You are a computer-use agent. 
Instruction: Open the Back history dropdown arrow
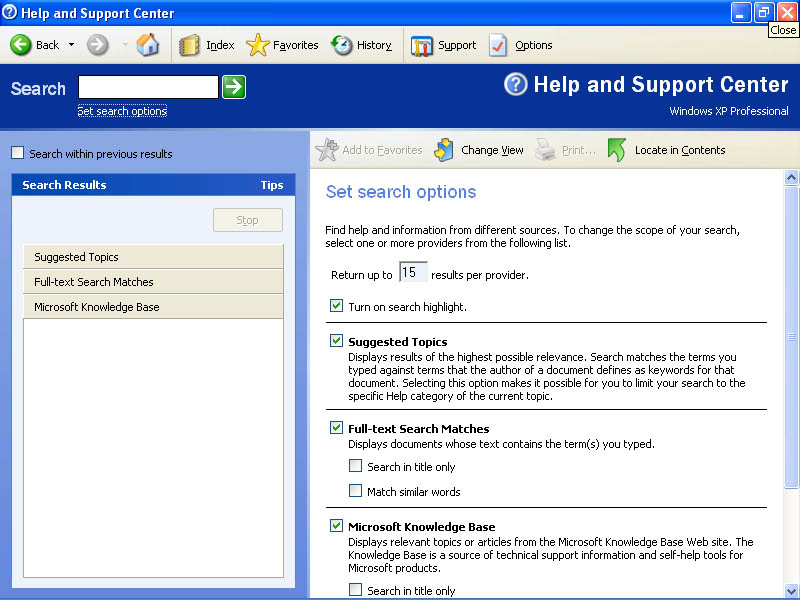[71, 45]
